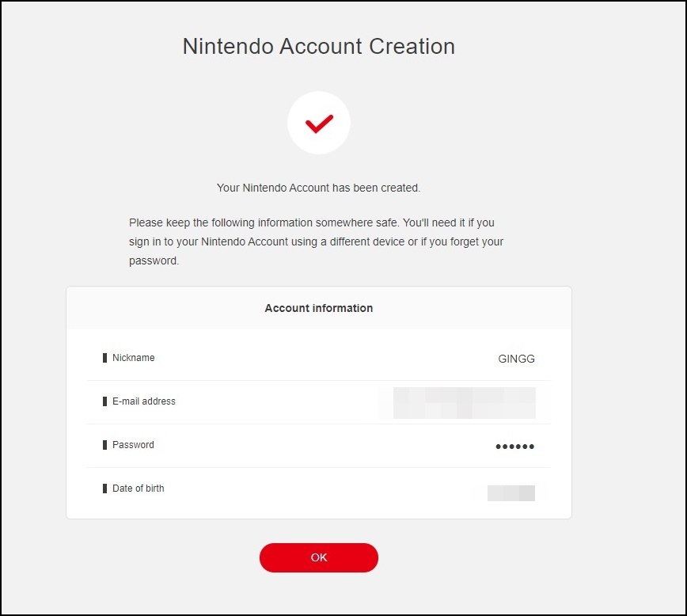Click the lone 'password.' word ending the paragraph

pyautogui.click(x=154, y=260)
